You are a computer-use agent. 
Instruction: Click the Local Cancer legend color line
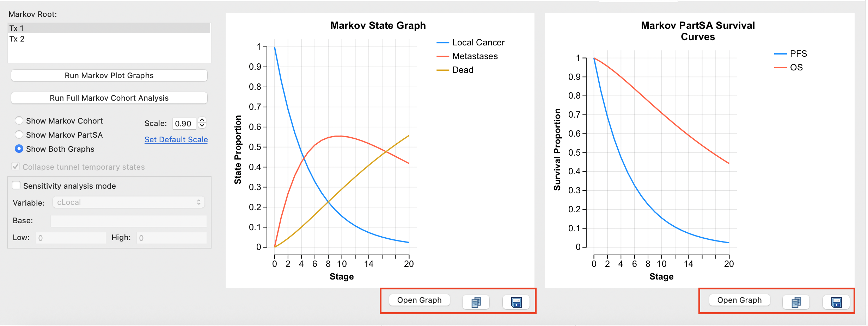coord(442,43)
